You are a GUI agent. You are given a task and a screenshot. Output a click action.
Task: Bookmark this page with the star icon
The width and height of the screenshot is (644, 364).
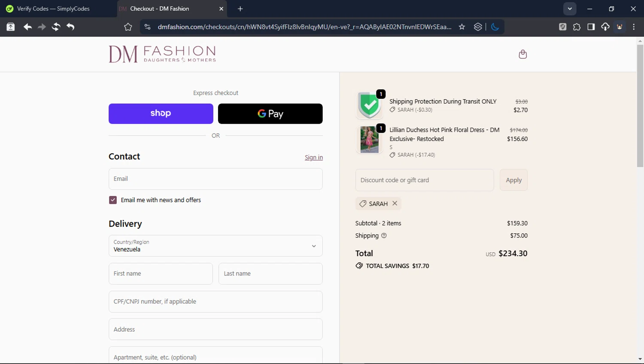click(462, 27)
